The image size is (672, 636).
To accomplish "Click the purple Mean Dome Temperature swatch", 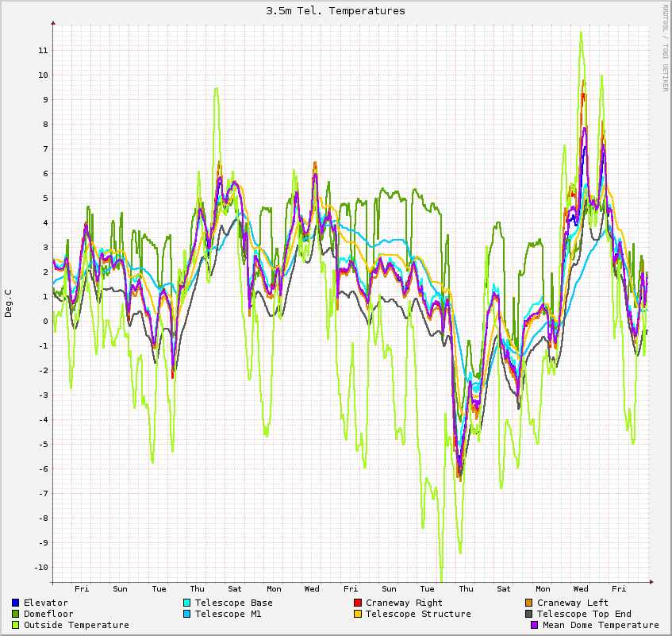I will (535, 626).
